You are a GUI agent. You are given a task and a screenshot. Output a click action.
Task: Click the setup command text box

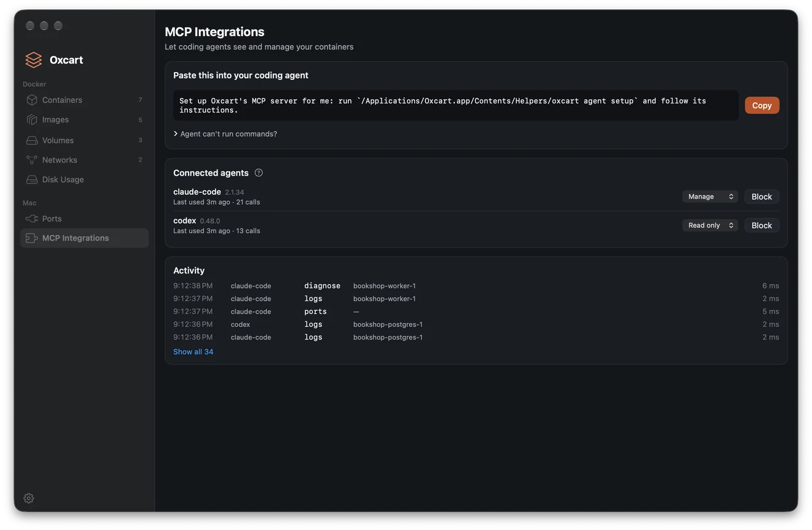pos(456,105)
